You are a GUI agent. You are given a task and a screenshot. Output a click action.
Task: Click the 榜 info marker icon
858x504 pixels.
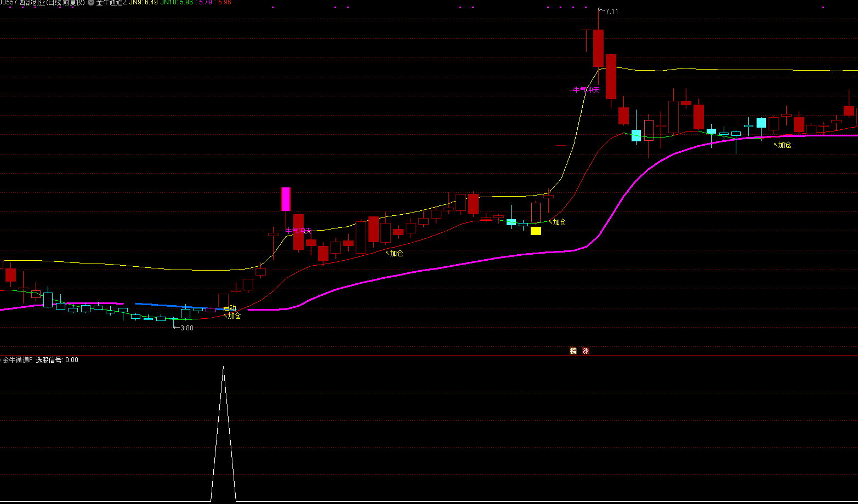[573, 351]
